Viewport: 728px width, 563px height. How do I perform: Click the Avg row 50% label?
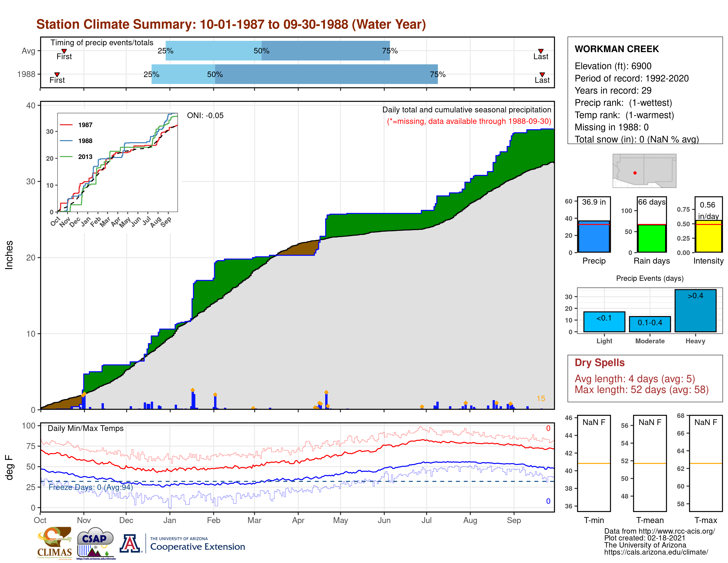pyautogui.click(x=261, y=51)
